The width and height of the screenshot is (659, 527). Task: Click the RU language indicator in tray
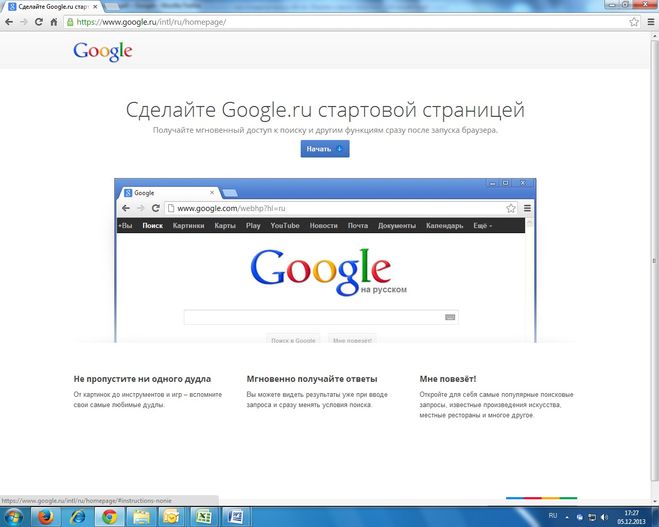point(553,516)
